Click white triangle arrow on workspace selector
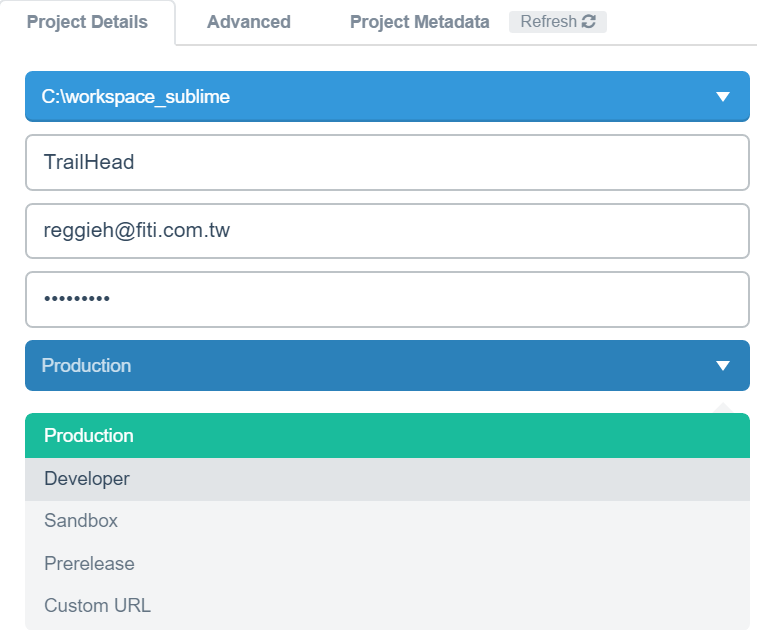The height and width of the screenshot is (630, 757). point(723,97)
